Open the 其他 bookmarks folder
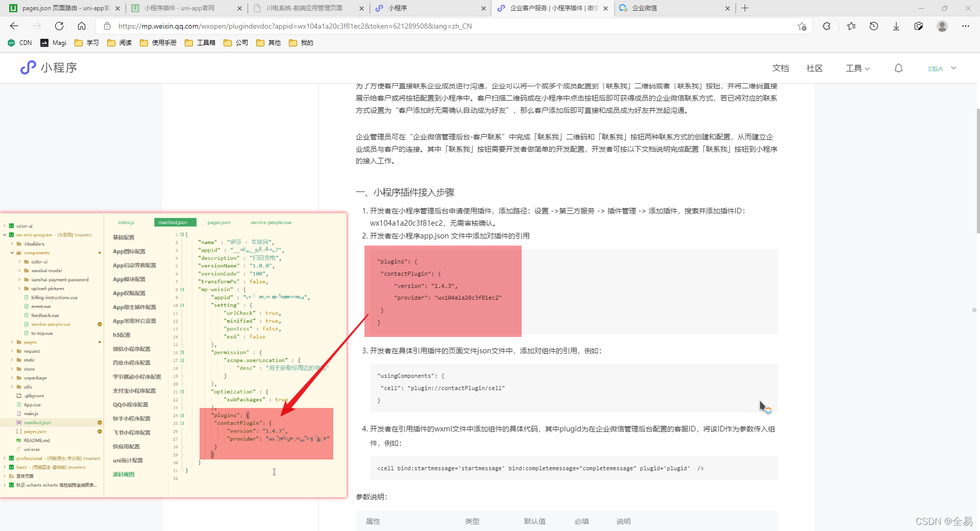Image resolution: width=980 pixels, height=531 pixels. click(x=268, y=43)
